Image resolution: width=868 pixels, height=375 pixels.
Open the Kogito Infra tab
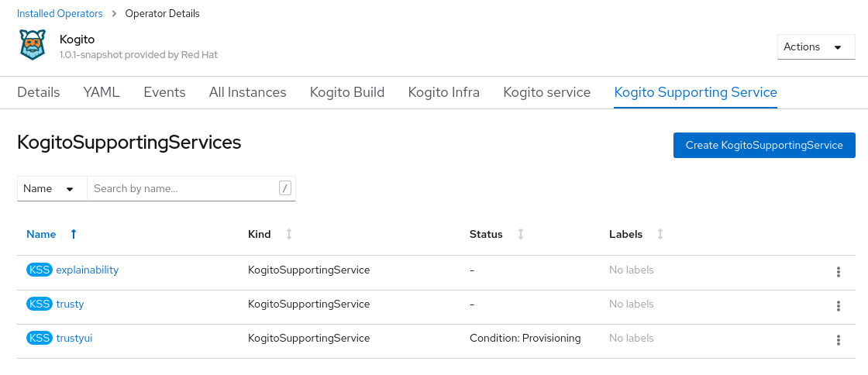444,92
